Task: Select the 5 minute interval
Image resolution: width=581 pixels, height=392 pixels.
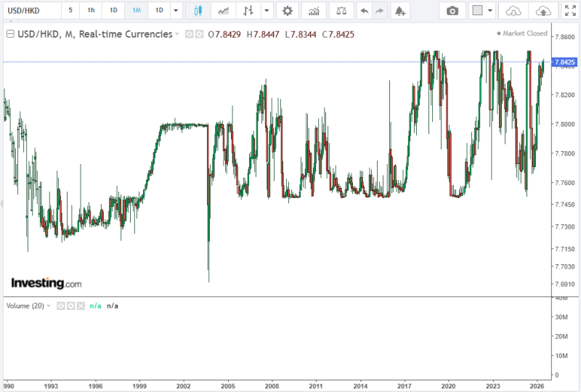Action: (x=70, y=10)
